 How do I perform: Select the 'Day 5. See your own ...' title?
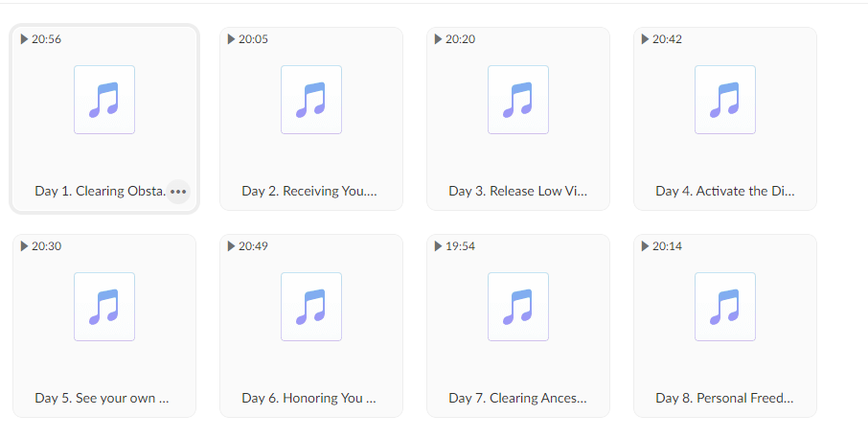102,398
